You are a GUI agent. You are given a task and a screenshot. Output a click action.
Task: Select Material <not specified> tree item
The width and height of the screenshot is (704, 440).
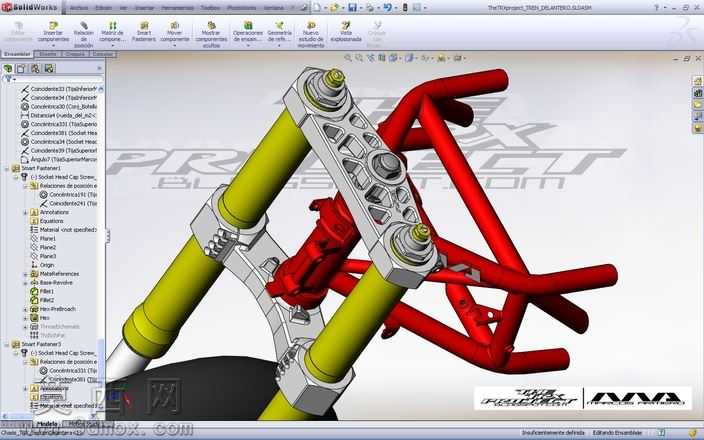[63, 230]
